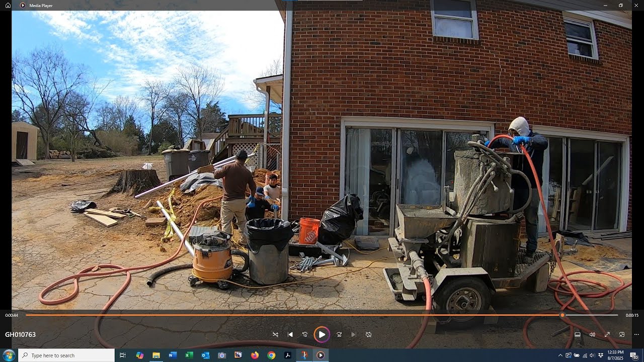Click the GH010763 video title
The width and height of the screenshot is (644, 362).
coord(20,334)
